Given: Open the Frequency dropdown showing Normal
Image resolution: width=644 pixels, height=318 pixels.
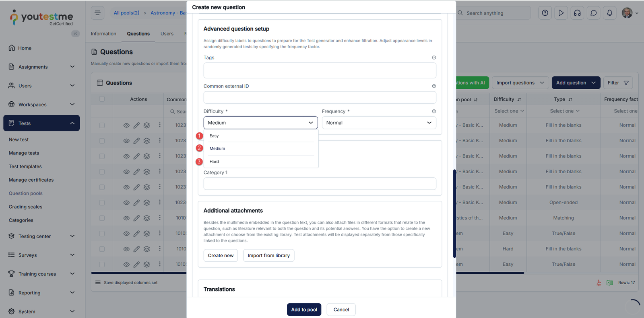Looking at the screenshot, I should click(379, 123).
